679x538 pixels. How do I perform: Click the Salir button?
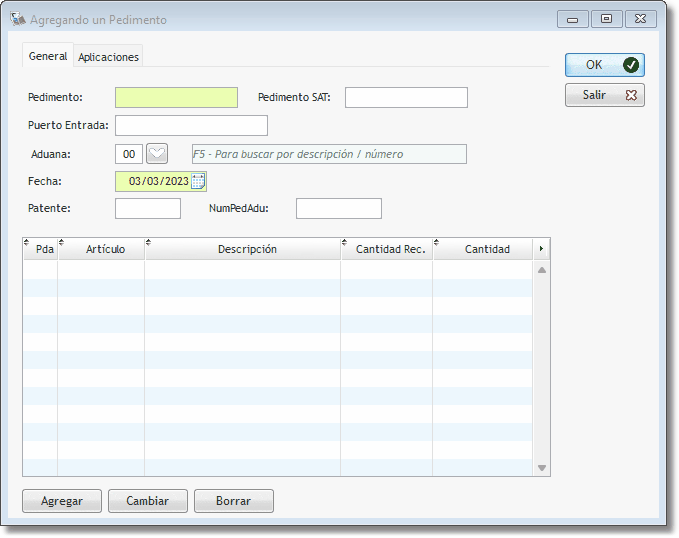pos(605,95)
